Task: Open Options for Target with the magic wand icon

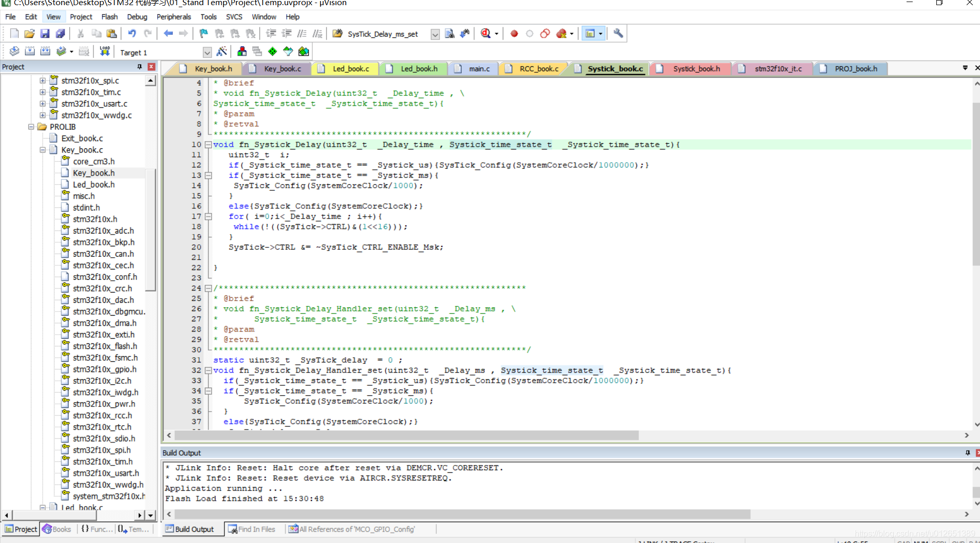Action: pyautogui.click(x=222, y=51)
